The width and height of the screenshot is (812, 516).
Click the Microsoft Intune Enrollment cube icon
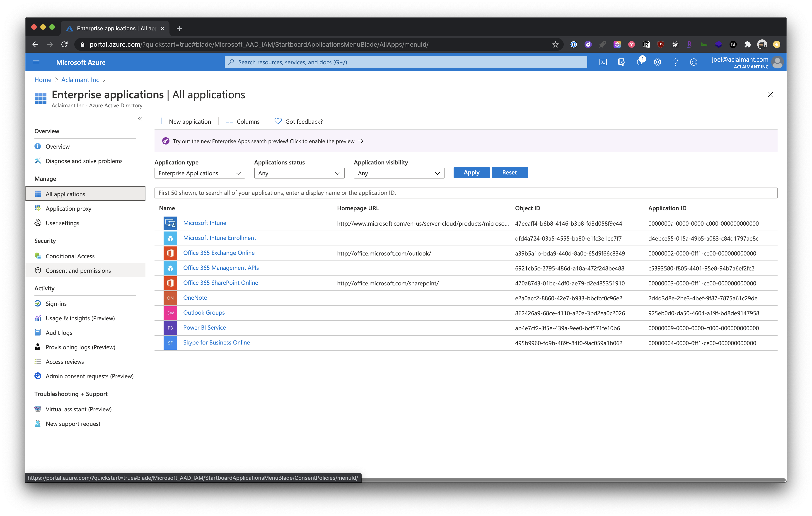click(x=170, y=238)
